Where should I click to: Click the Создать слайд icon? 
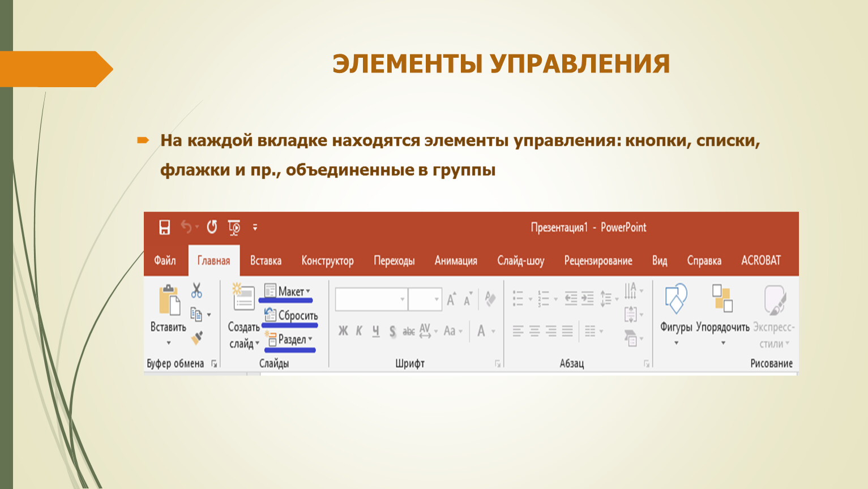(x=244, y=298)
